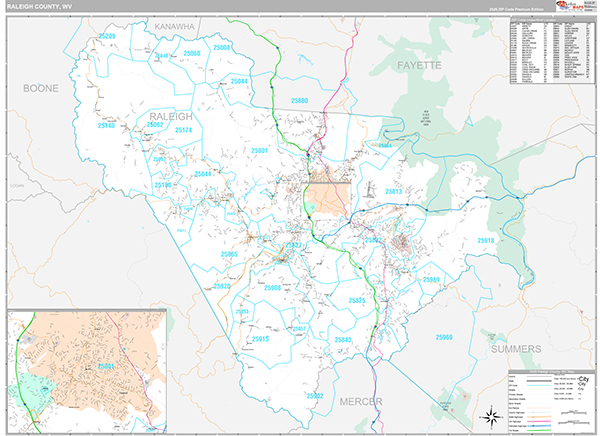Click the large RALEIGH county name label
This screenshot has width=600, height=436.
click(x=166, y=118)
